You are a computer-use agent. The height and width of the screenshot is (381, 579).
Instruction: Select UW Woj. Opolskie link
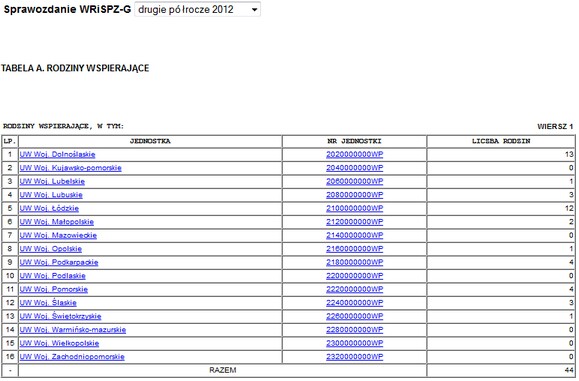pos(51,249)
